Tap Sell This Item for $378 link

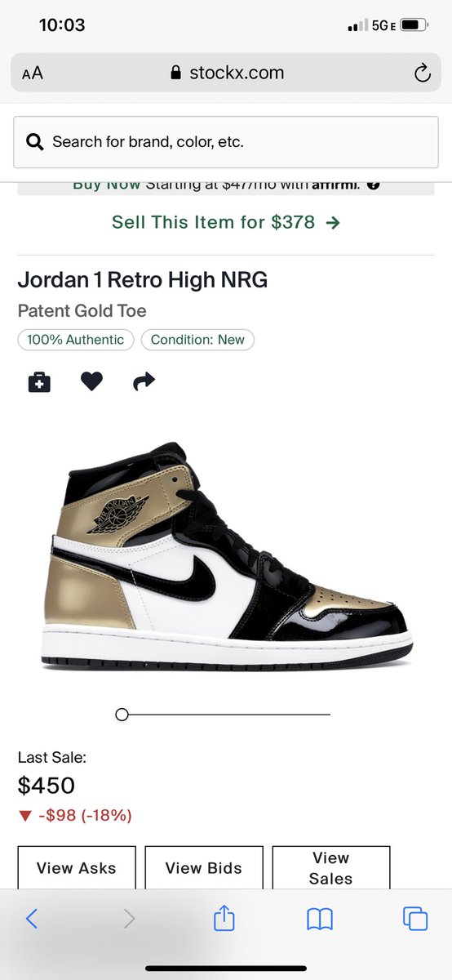click(x=226, y=222)
